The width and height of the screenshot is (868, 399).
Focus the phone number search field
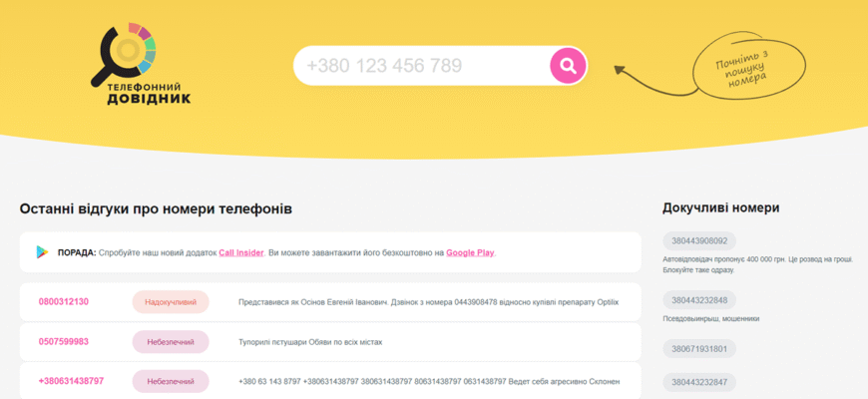tap(422, 66)
